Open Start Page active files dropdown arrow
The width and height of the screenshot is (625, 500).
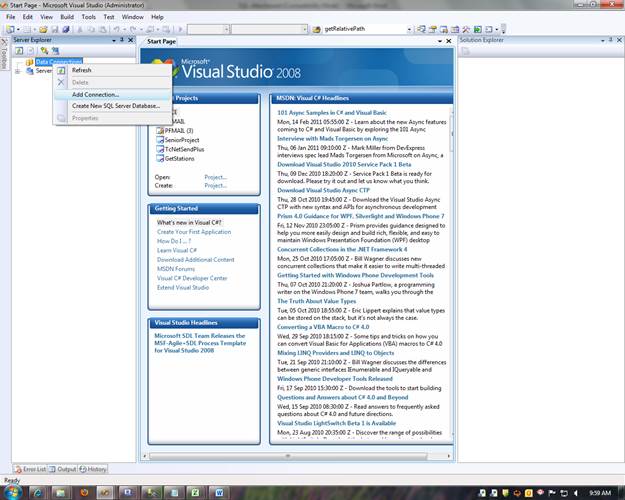point(440,41)
